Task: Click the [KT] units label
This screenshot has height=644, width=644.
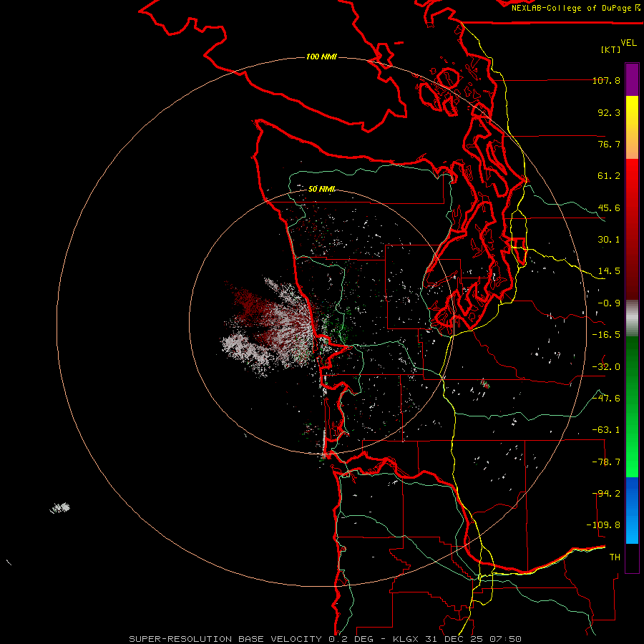Action: 610,49
